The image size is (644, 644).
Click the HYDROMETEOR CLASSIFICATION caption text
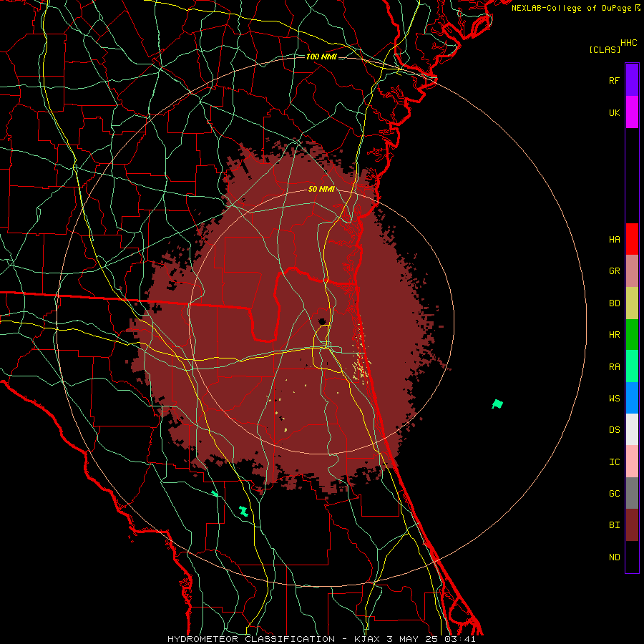point(251,639)
